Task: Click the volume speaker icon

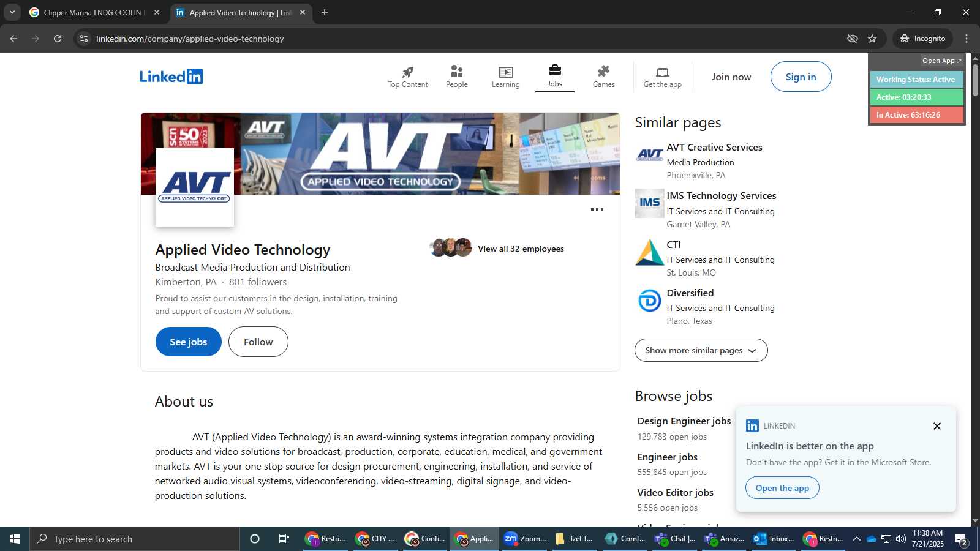Action: tap(900, 539)
